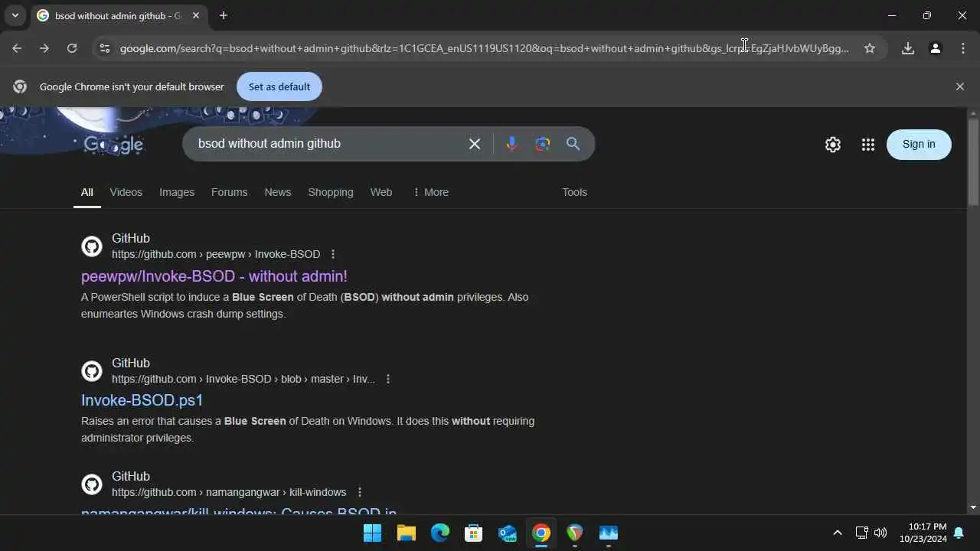Click GitHub favicon of namangangwar result
Viewport: 980px width, 551px height.
[92, 484]
